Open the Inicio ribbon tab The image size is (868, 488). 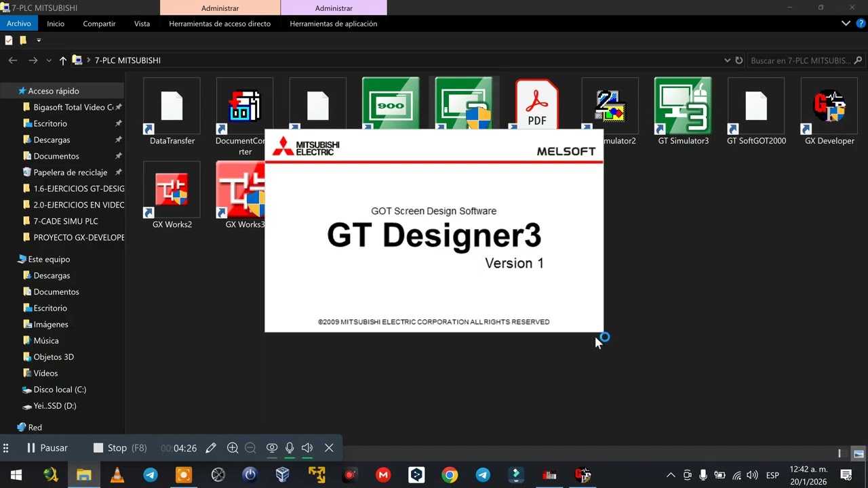pos(56,24)
